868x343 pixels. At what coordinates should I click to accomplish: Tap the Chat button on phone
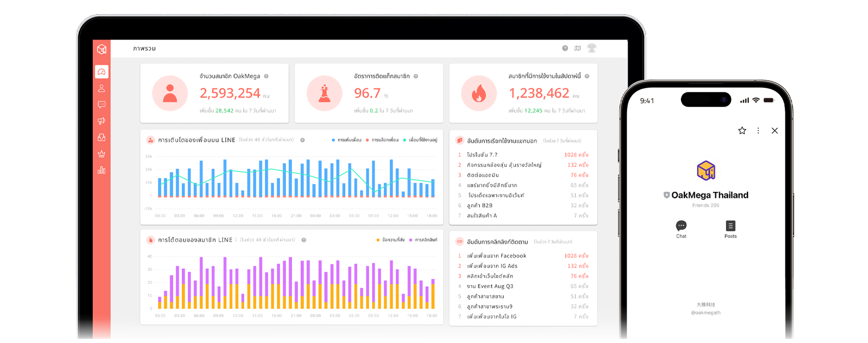pos(681,229)
